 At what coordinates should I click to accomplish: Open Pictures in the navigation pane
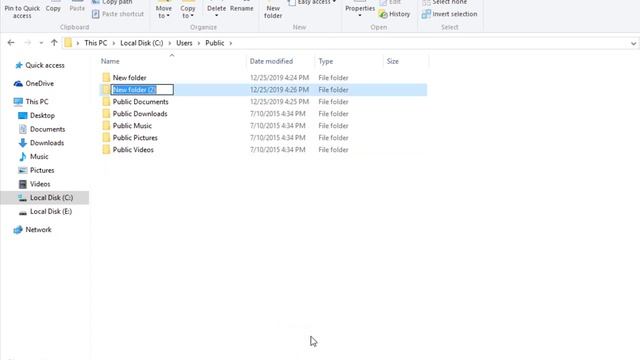[x=42, y=170]
